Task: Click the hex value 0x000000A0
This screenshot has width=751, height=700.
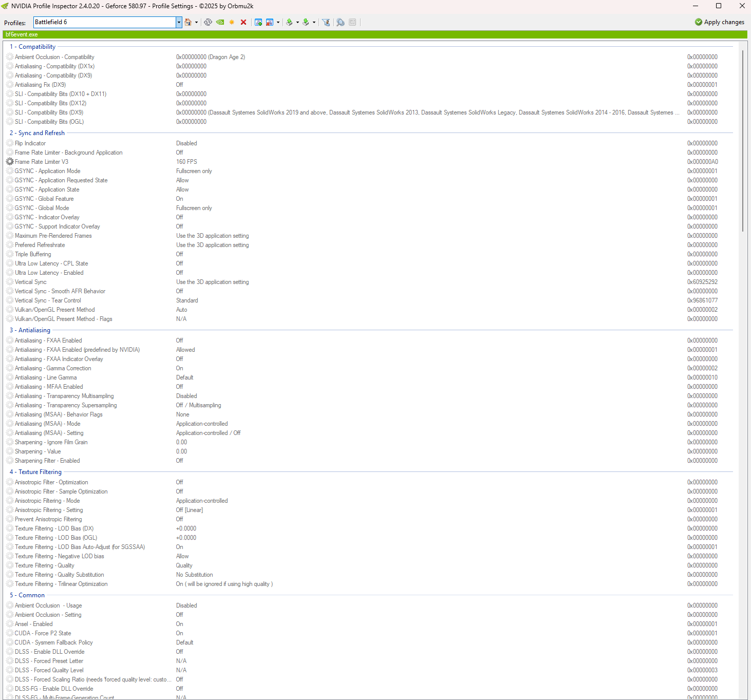Action: [x=703, y=162]
